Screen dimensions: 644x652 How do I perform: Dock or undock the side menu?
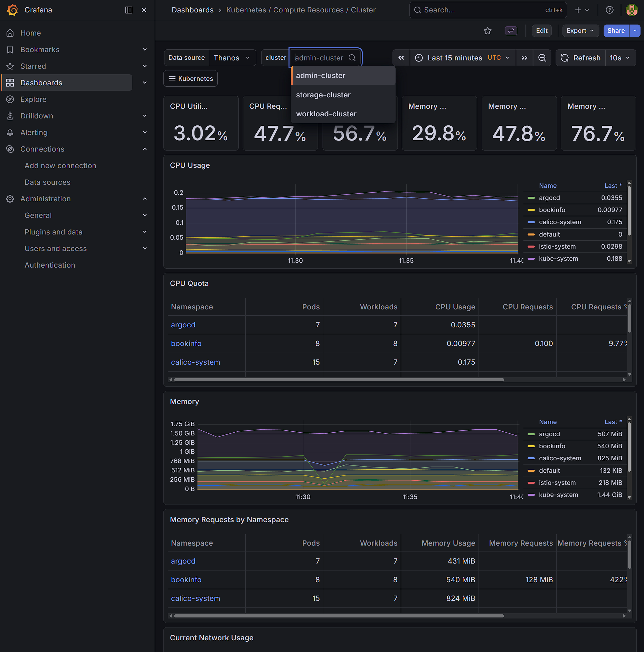(x=129, y=10)
